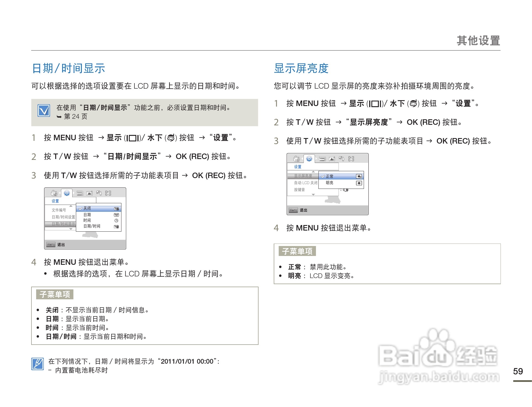Image resolution: width=532 pixels, height=407 pixels.
Task: Click the 关闭 description in the submenu list
Action: point(97,310)
